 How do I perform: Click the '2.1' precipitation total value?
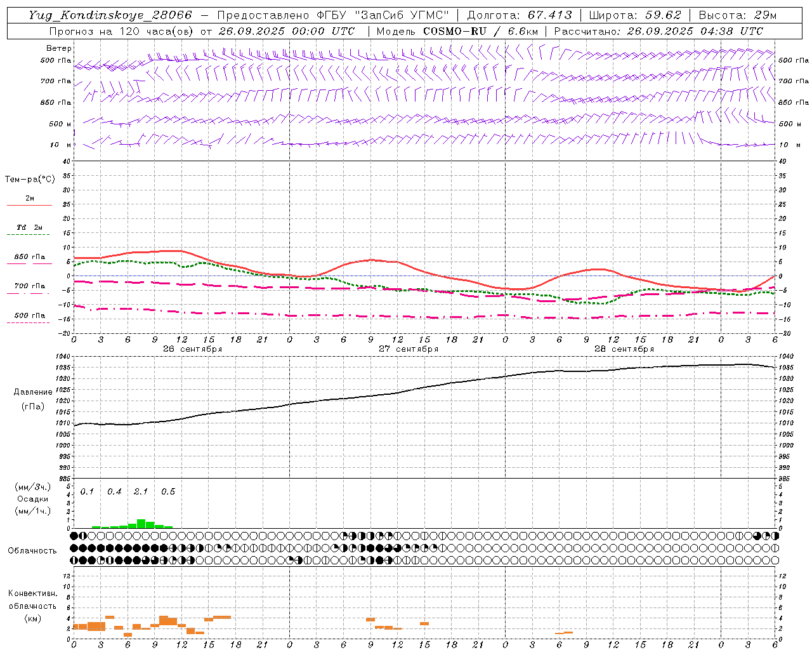[141, 492]
